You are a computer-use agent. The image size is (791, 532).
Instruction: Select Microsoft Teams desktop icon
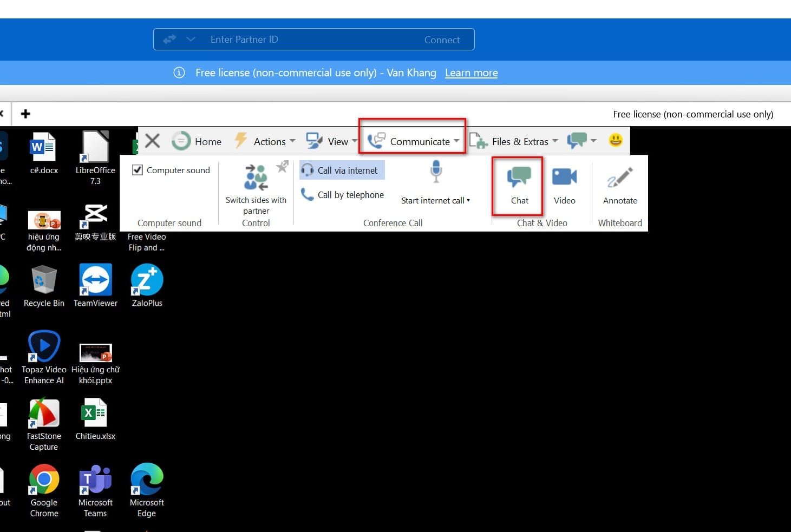(x=95, y=490)
